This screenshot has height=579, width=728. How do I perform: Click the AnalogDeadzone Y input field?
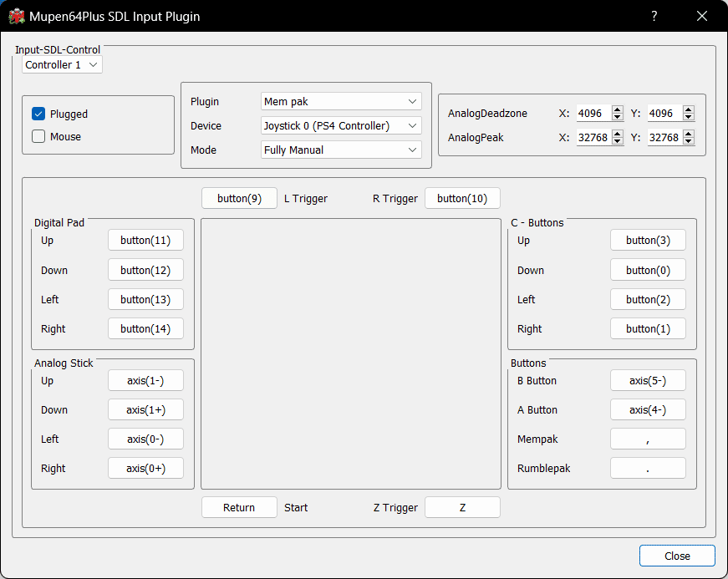pos(665,113)
